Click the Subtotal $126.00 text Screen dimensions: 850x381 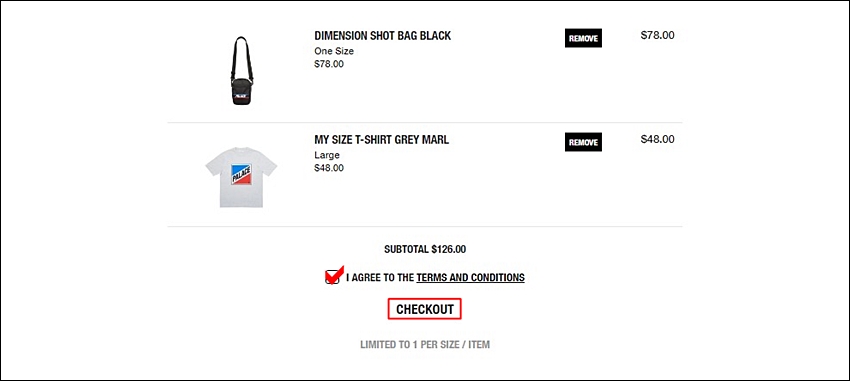coord(425,250)
